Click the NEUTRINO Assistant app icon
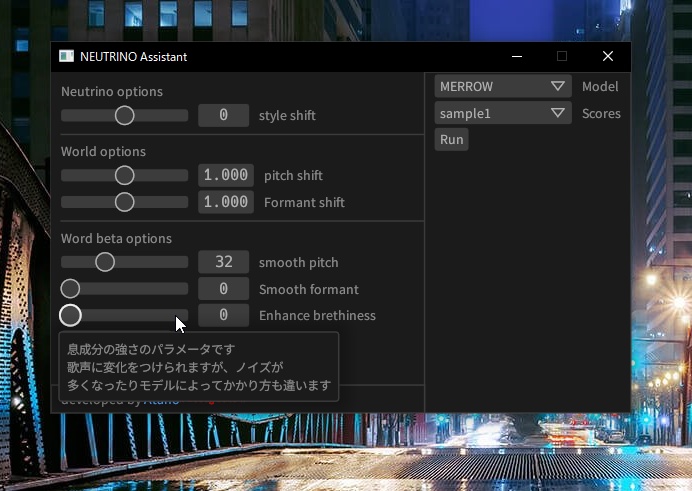 [x=67, y=56]
